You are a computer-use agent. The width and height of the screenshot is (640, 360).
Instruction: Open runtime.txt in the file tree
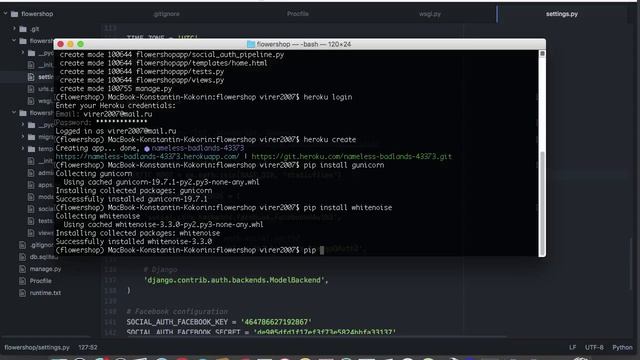click(x=45, y=293)
